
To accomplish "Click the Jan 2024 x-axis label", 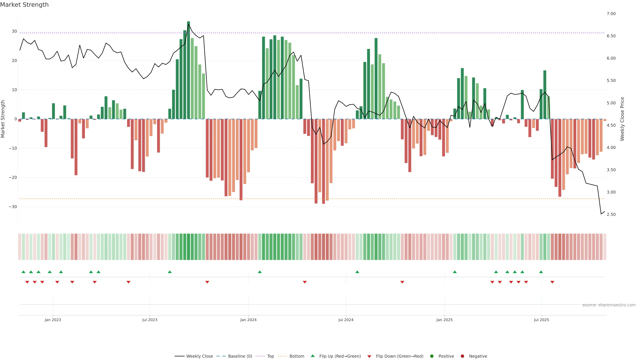I will 248,320.
